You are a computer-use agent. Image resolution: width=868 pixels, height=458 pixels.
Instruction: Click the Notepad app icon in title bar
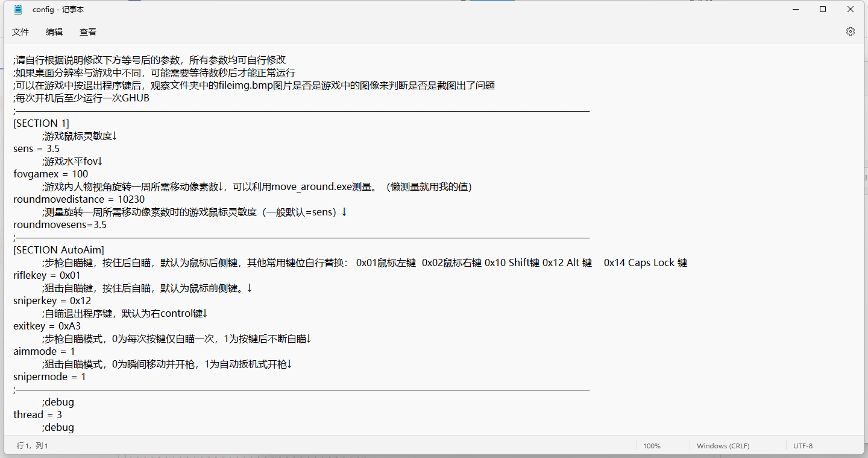(x=18, y=9)
